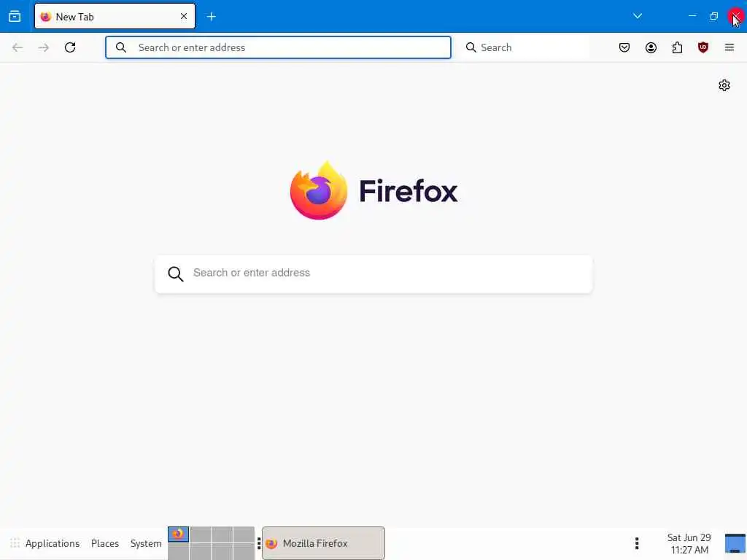Open a new tab with plus button
The height and width of the screenshot is (560, 747).
(212, 17)
